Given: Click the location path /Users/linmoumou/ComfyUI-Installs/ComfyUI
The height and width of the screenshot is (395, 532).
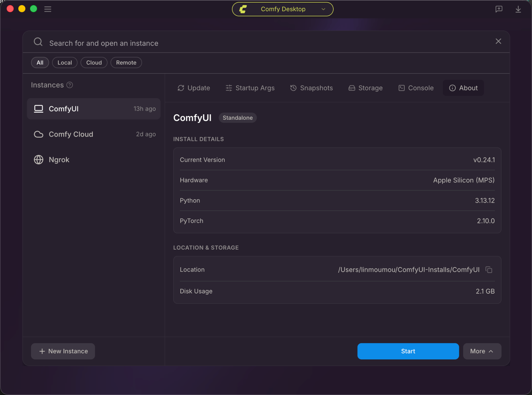Looking at the screenshot, I should pos(409,270).
